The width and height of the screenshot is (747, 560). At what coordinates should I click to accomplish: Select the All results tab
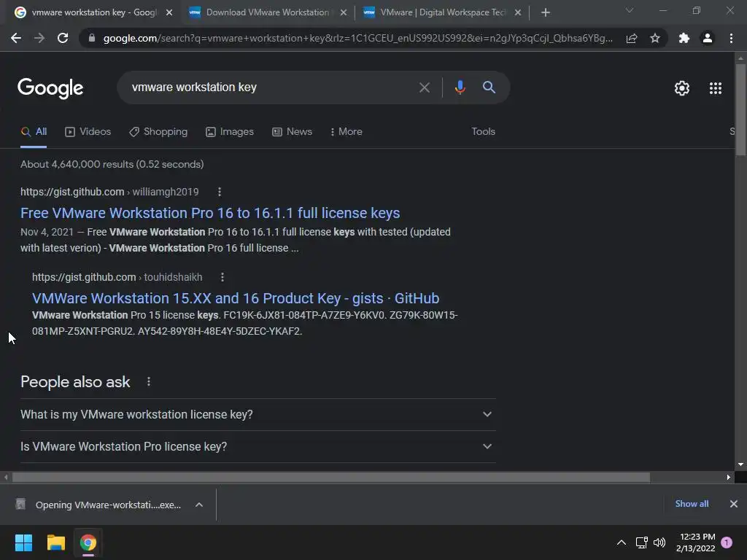[34, 132]
